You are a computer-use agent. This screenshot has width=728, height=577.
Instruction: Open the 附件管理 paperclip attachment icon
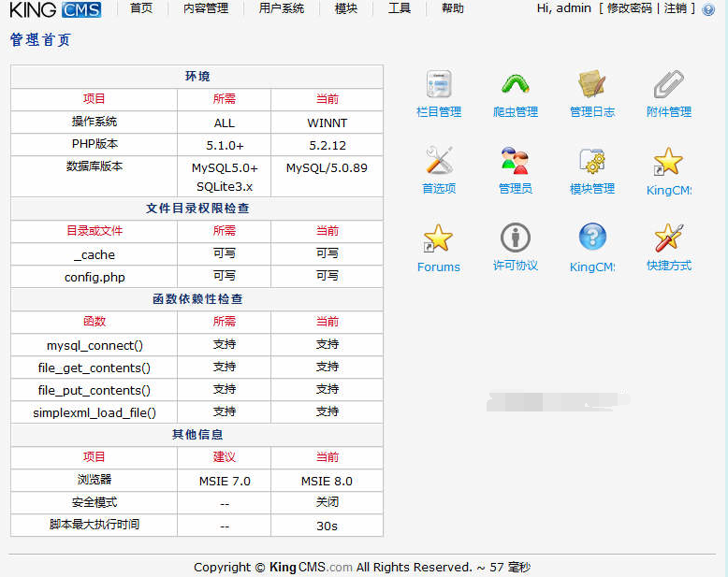tap(668, 84)
